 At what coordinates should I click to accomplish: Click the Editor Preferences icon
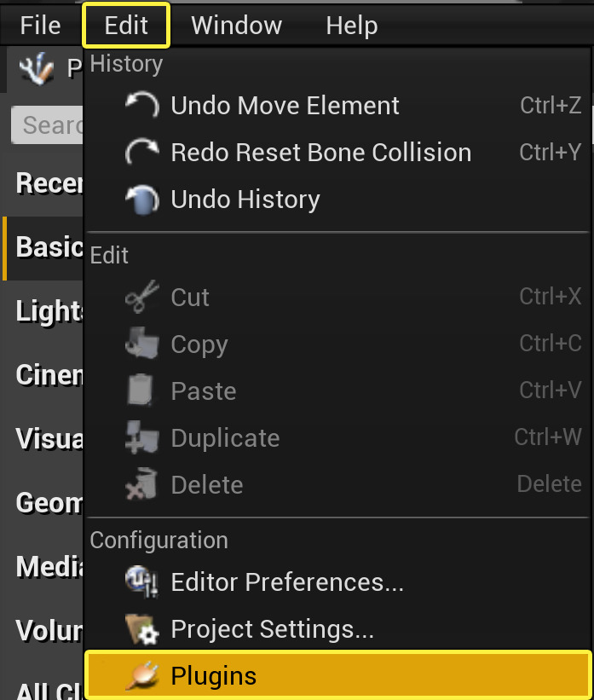141,583
